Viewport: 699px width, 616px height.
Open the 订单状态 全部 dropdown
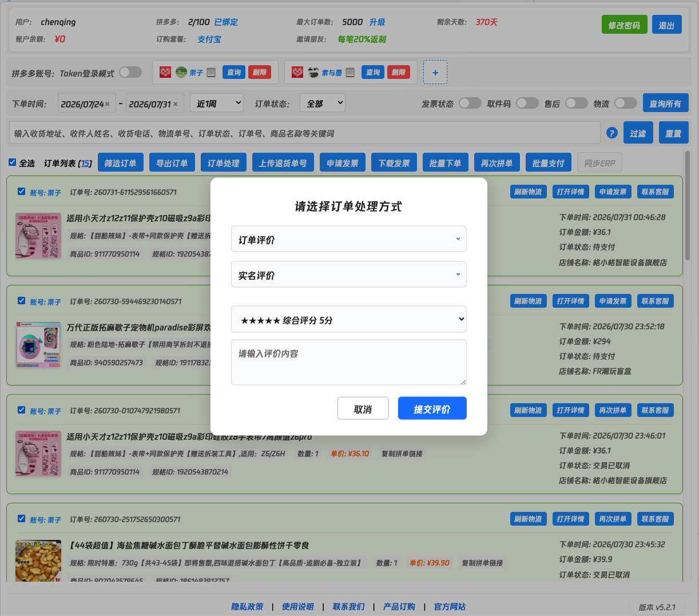pyautogui.click(x=323, y=104)
